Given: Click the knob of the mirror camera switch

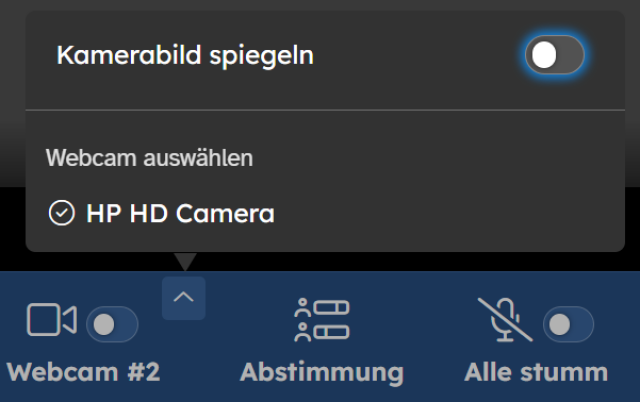Looking at the screenshot, I should tap(544, 55).
